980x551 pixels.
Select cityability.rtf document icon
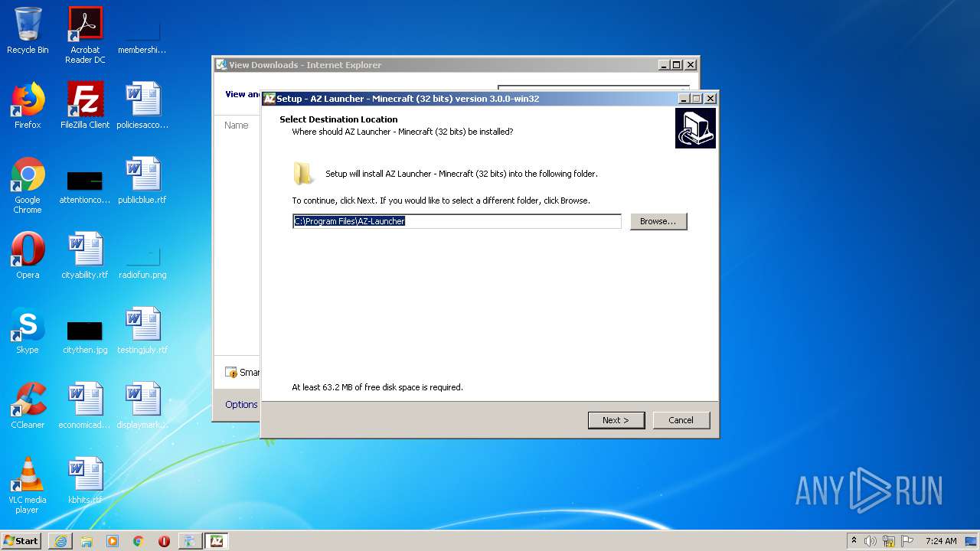coord(85,256)
